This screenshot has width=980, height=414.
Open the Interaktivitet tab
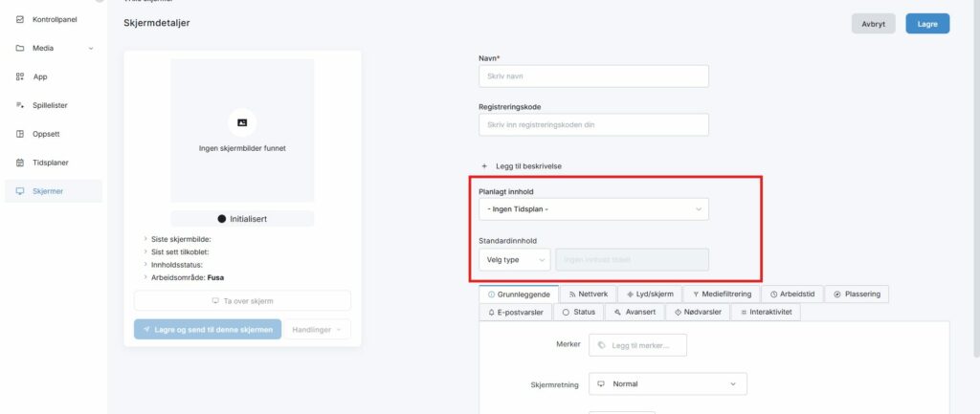point(766,312)
